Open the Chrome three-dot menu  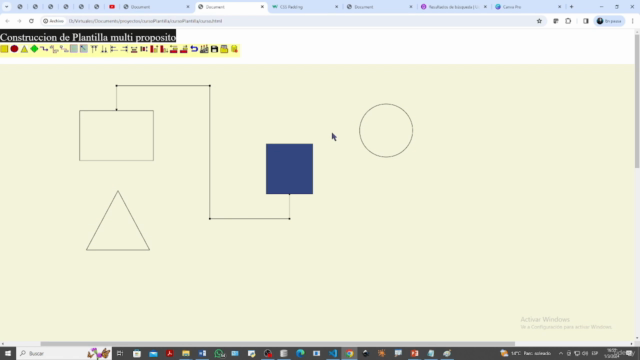pyautogui.click(x=632, y=21)
